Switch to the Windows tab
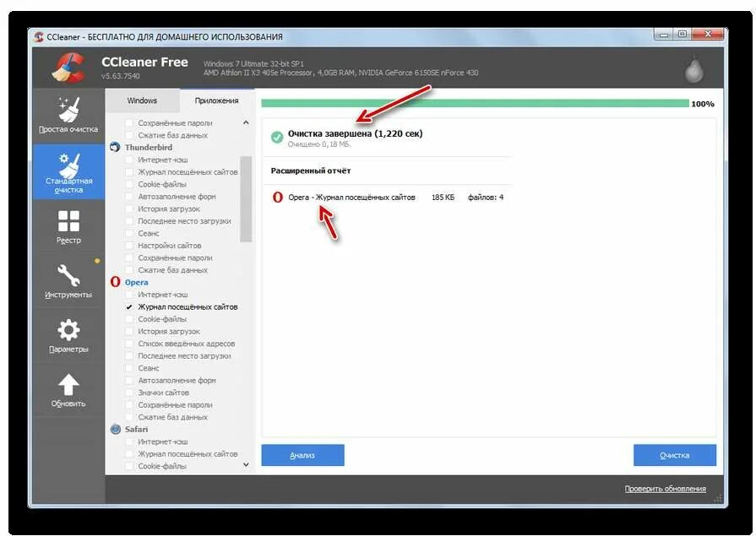This screenshot has height=536, width=756. (x=142, y=100)
